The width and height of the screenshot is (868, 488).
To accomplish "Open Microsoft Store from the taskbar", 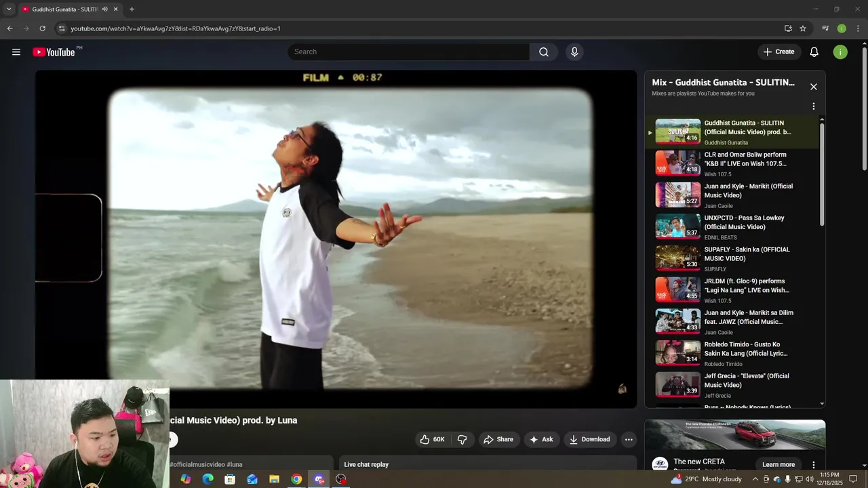I will click(x=230, y=479).
